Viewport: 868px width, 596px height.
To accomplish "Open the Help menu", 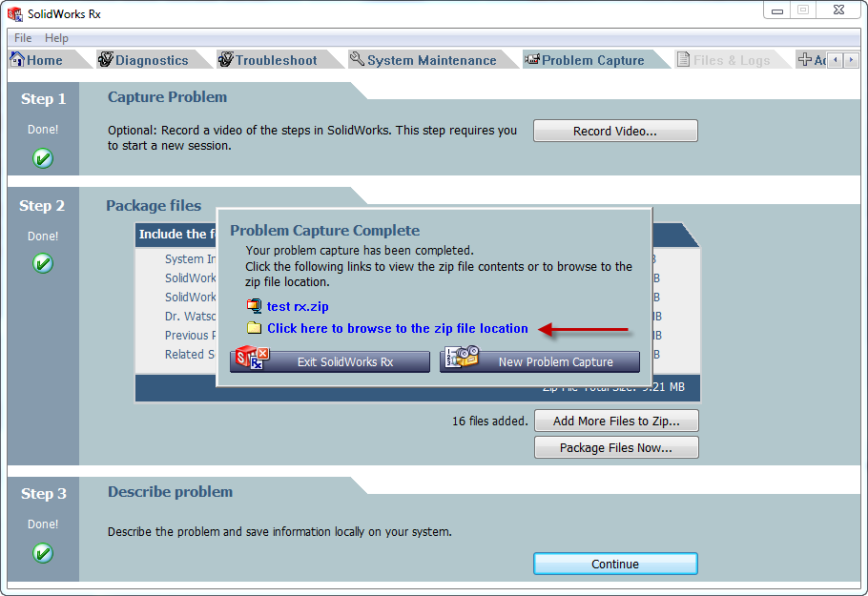I will pos(56,37).
